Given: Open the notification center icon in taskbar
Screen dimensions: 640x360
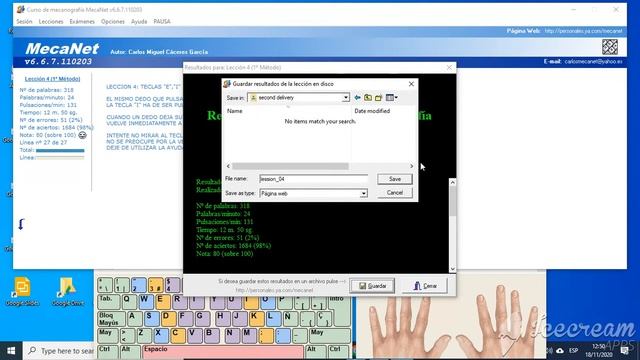Looking at the screenshot, I should [x=625, y=351].
